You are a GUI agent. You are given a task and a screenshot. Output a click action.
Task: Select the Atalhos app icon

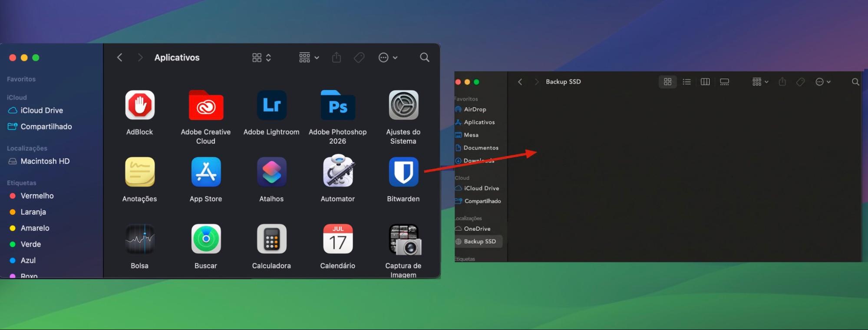pyautogui.click(x=271, y=172)
